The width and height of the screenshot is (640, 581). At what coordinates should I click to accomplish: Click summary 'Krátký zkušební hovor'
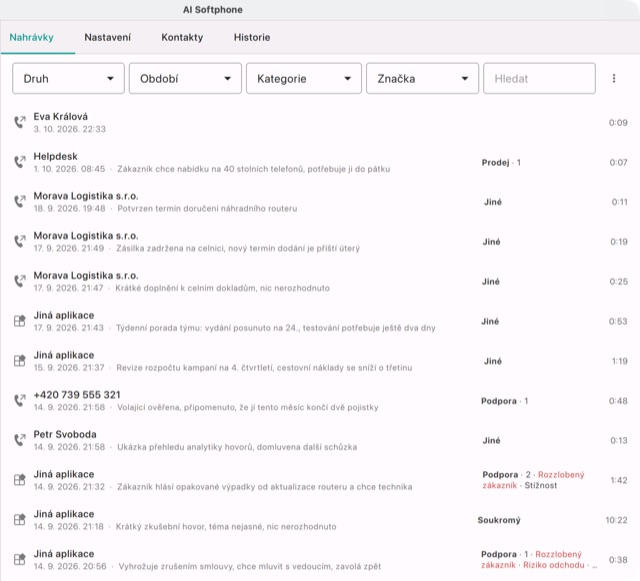[x=226, y=527]
